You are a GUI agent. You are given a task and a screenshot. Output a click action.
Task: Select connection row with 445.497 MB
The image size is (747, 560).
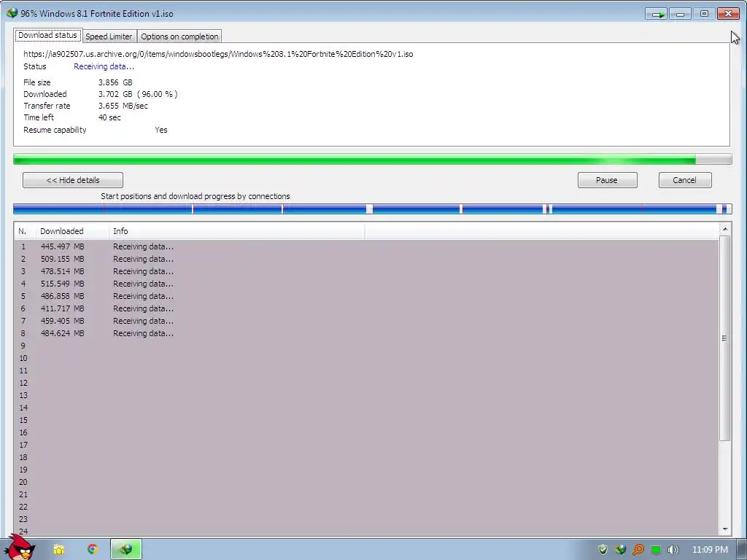click(x=366, y=246)
